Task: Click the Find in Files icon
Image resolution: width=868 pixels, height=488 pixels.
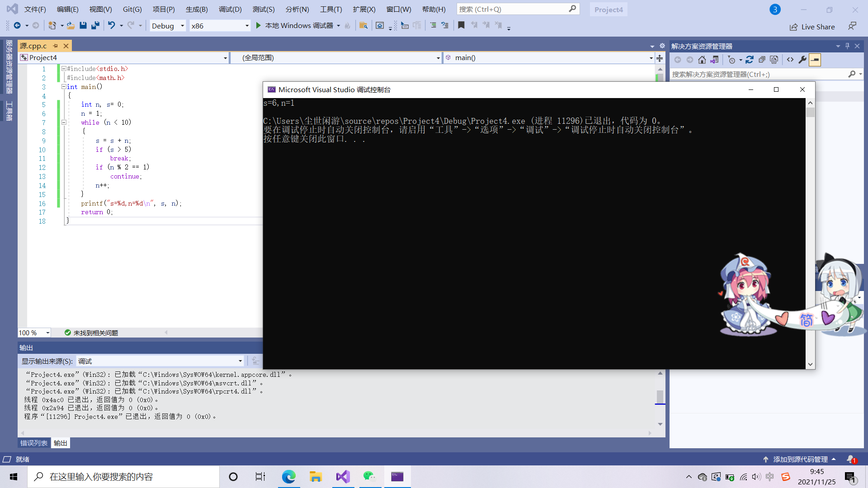Action: [363, 26]
